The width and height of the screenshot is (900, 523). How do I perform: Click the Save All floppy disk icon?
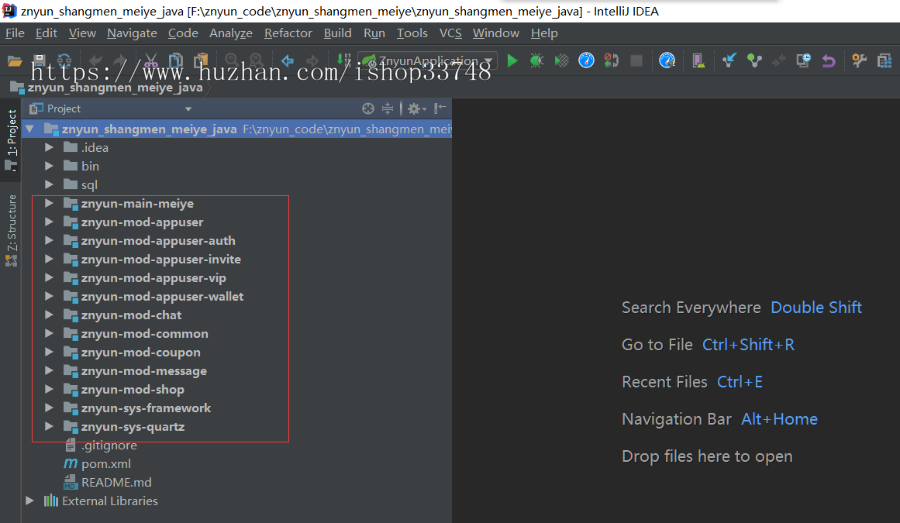coord(39,61)
